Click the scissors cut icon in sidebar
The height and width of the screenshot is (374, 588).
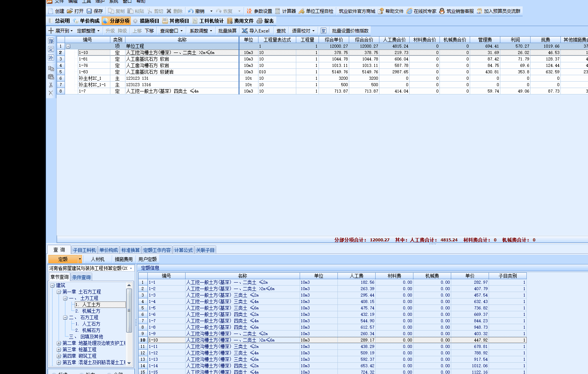[51, 85]
